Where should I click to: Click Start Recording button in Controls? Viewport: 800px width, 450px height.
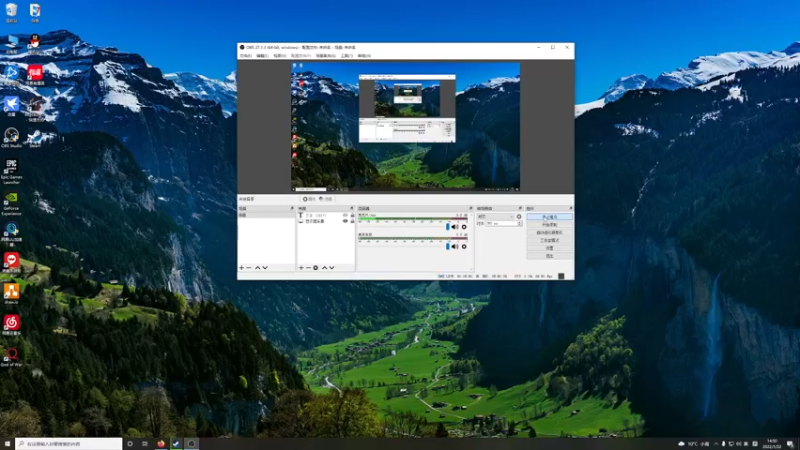tap(549, 224)
